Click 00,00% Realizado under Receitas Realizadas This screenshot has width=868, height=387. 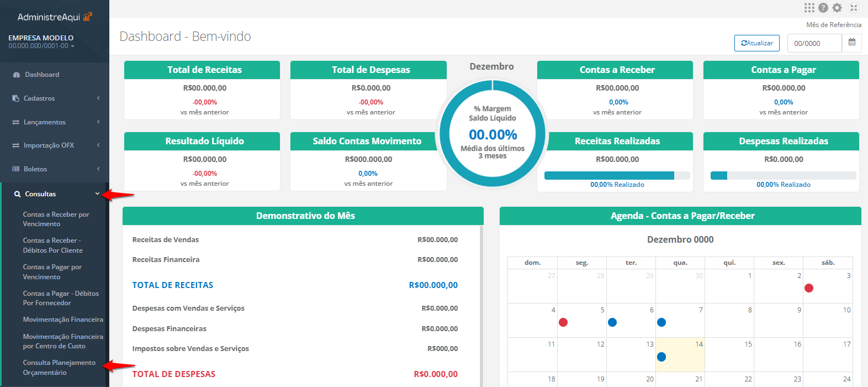[x=617, y=185]
